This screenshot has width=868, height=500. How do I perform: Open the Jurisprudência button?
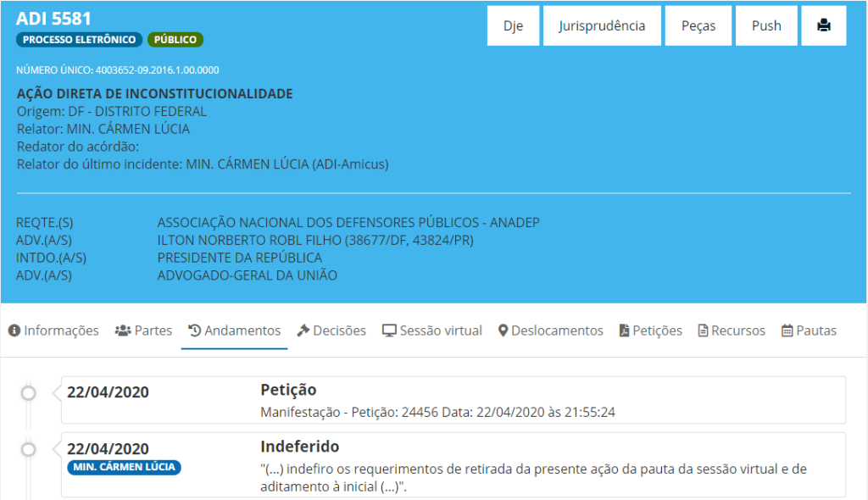602,25
